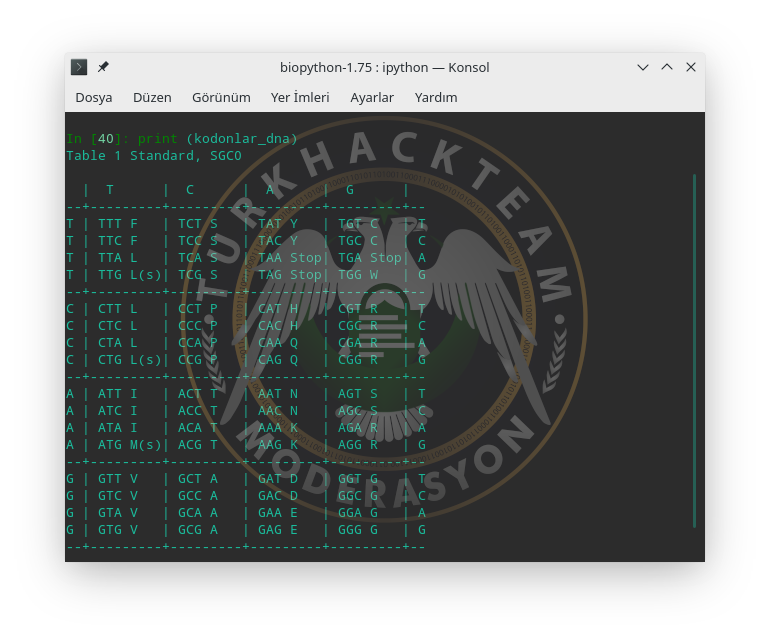Screen dimensions: 770x639
Task: Click the 'CGT R' codon cell
Action: click(x=358, y=309)
